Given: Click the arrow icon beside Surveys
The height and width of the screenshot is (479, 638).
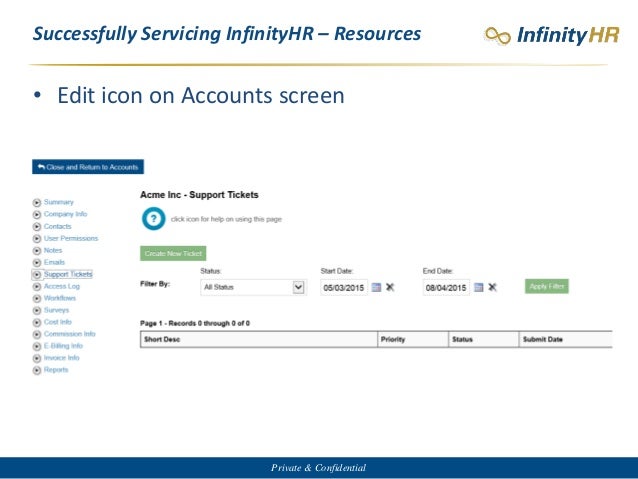Looking at the screenshot, I should click(37, 311).
